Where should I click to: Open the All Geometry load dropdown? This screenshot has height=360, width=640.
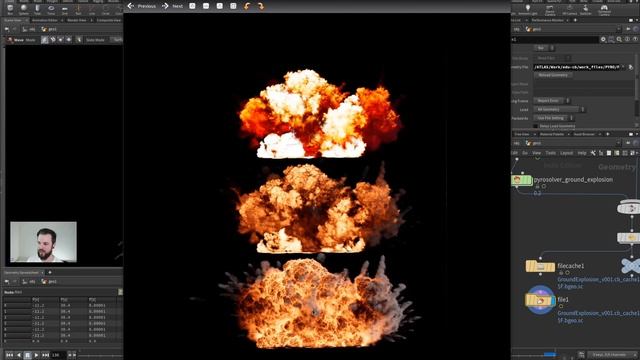pos(560,109)
